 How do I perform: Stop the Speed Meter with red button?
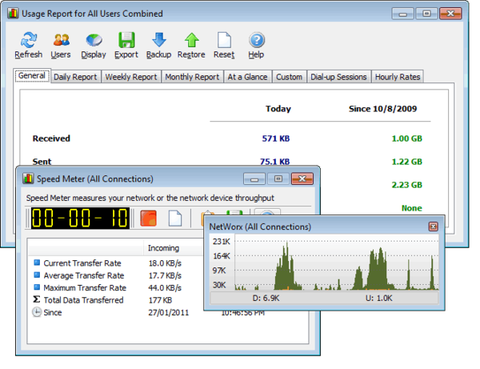[148, 218]
